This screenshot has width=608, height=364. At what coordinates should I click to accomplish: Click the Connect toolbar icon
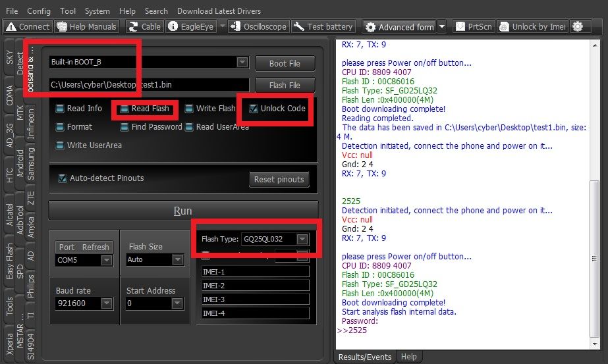(x=28, y=27)
